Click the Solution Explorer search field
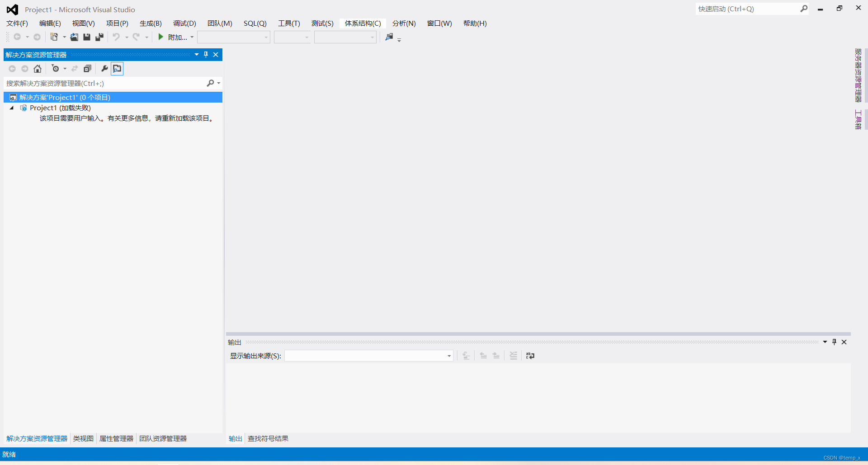Viewport: 868px width, 465px height. coord(105,83)
